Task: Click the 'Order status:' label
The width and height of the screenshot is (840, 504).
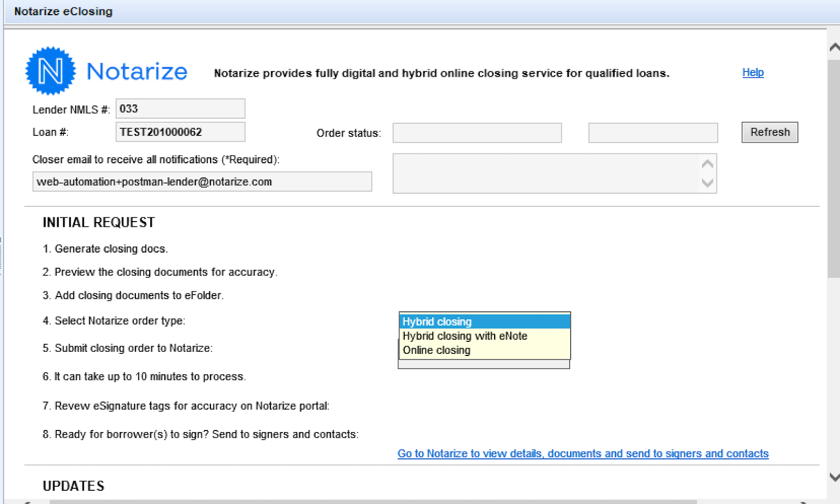Action: click(349, 133)
